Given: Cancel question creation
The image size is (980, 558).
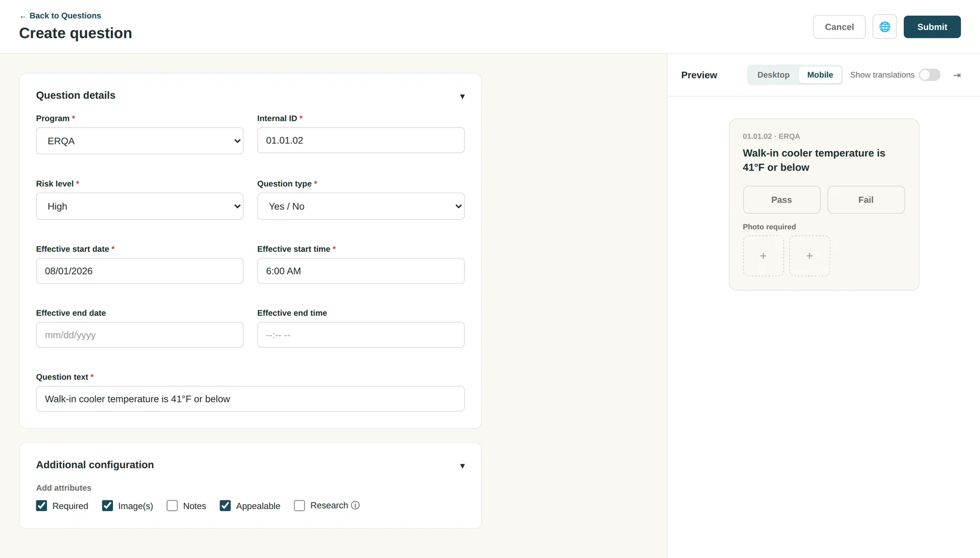Looking at the screenshot, I should point(839,27).
